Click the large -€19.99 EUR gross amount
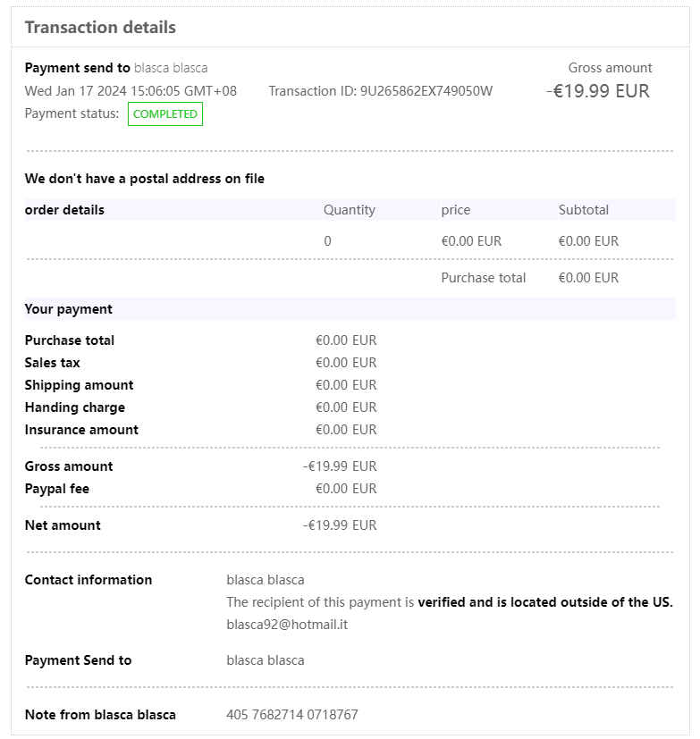The height and width of the screenshot is (739, 700). click(x=597, y=91)
